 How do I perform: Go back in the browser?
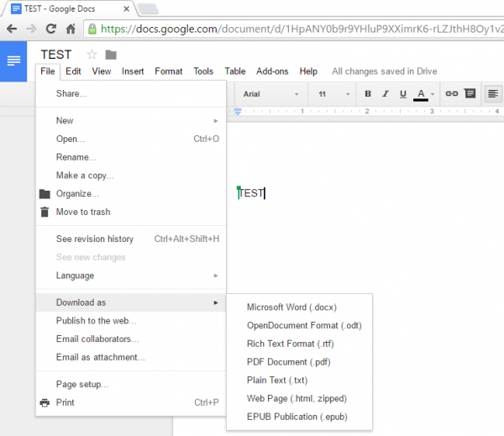pyautogui.click(x=12, y=29)
